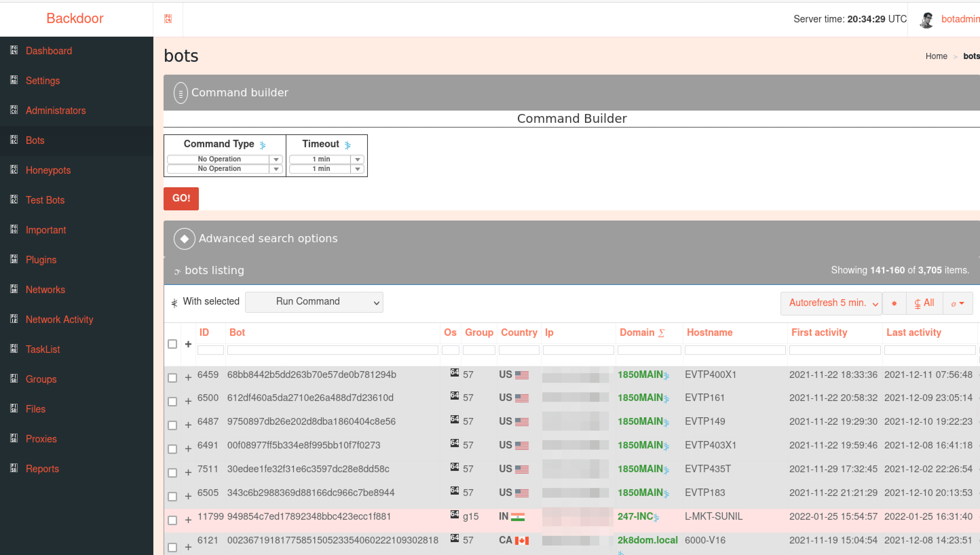Click the Settings sidebar icon

coord(14,80)
